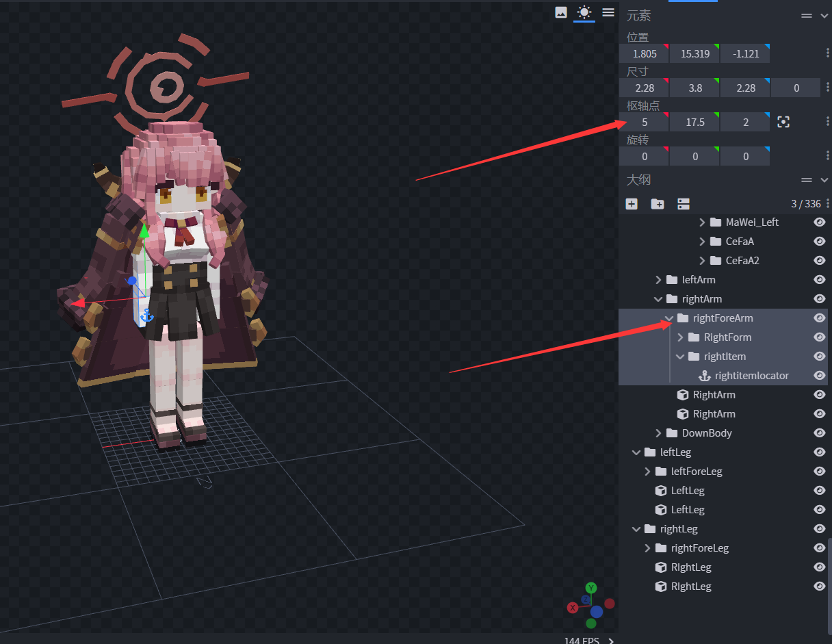The height and width of the screenshot is (644, 832).
Task: Click the red X translate arrow in viewport
Action: 78,303
